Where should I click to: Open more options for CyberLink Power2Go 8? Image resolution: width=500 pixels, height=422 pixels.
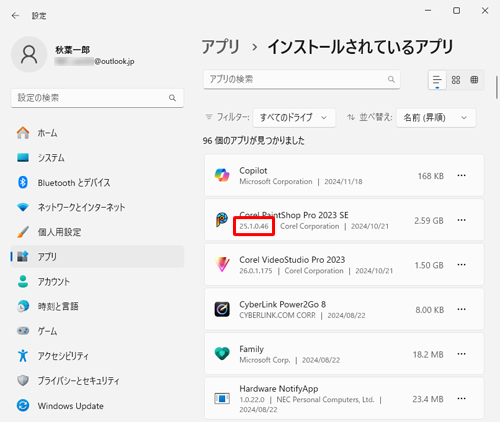[461, 310]
